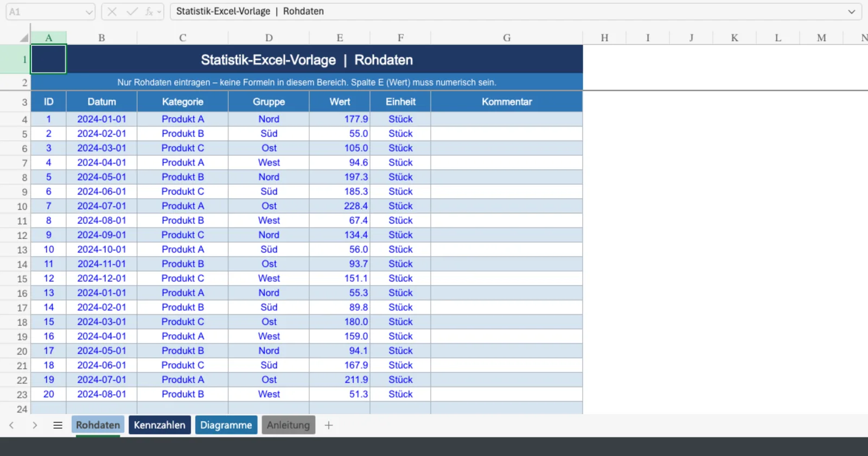Image resolution: width=868 pixels, height=456 pixels.
Task: Expand the formula bar with chevron
Action: [x=852, y=11]
